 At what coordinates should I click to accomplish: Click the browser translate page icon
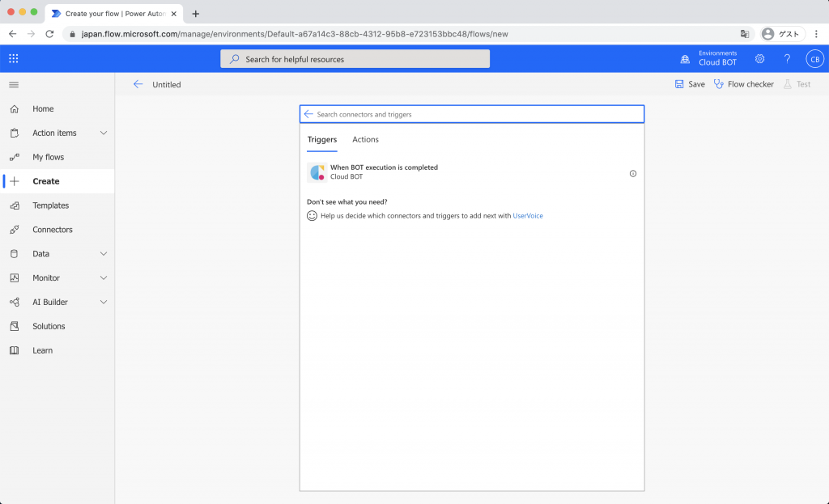click(745, 34)
